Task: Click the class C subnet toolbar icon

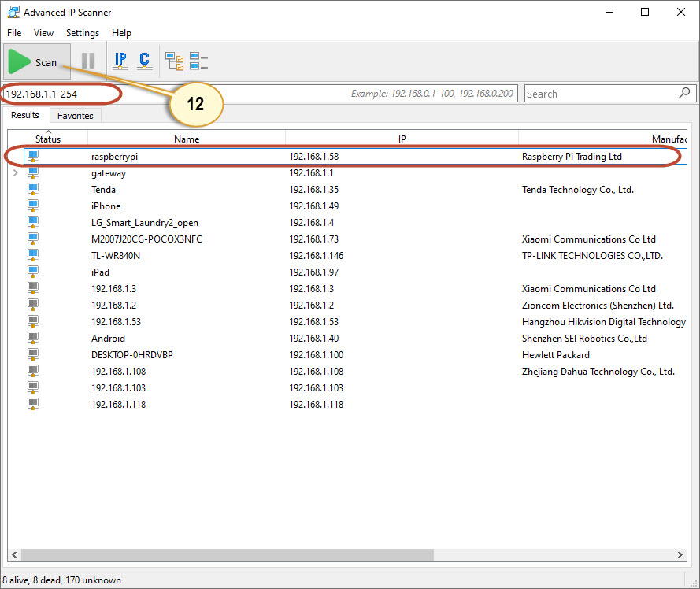Action: coord(144,61)
